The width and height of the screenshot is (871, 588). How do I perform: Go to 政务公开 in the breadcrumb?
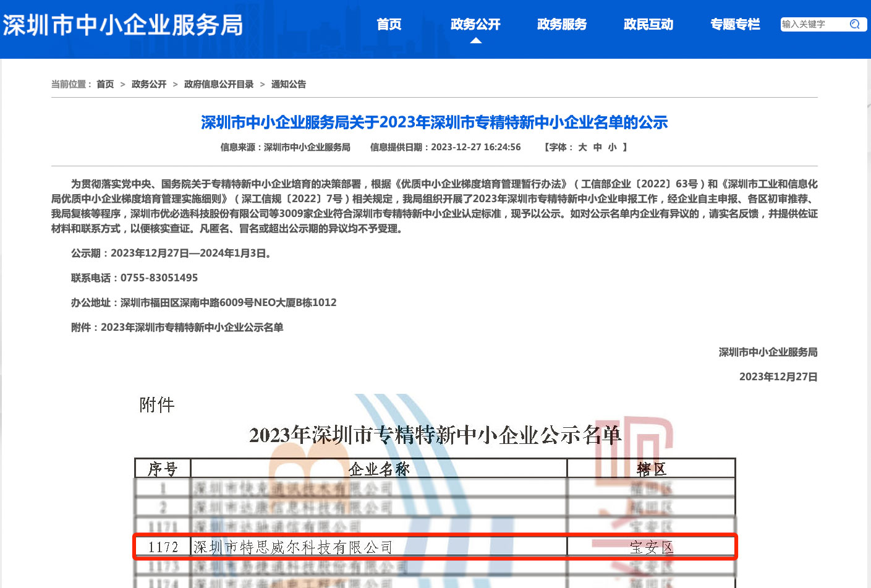pos(149,84)
